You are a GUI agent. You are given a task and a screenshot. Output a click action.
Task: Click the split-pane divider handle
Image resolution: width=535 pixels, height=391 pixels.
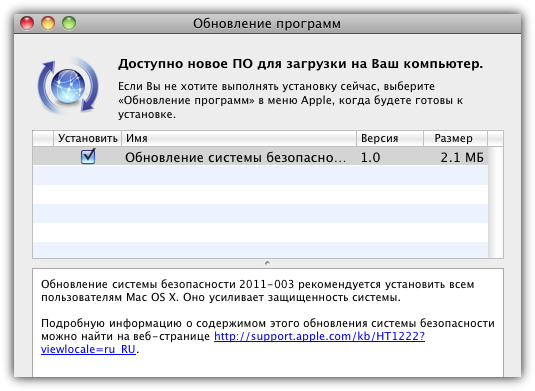(268, 263)
